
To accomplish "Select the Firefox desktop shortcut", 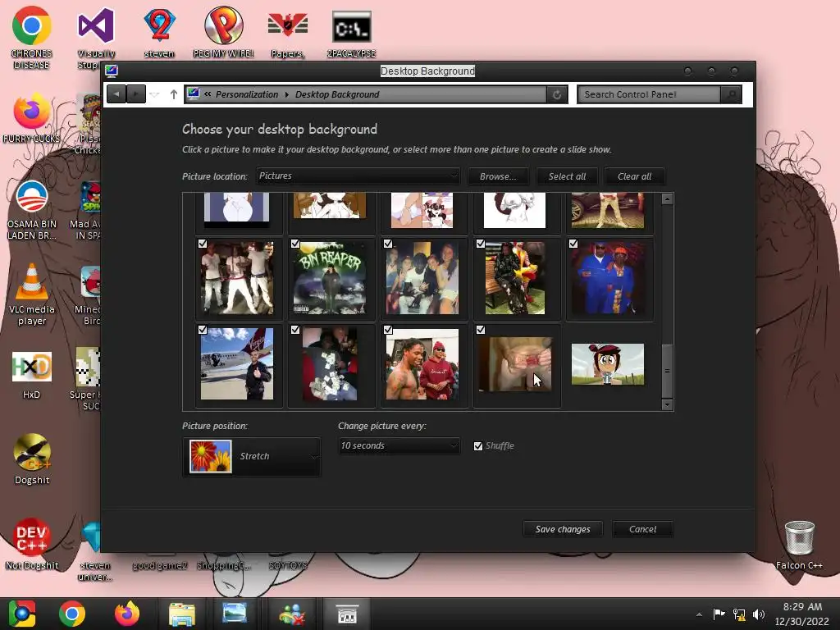I will tap(32, 119).
